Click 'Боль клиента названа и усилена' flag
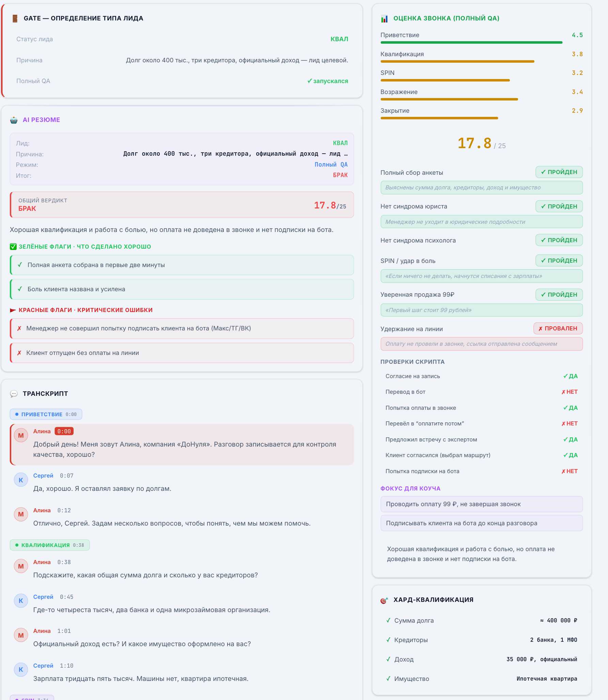The width and height of the screenshot is (608, 700). pyautogui.click(x=182, y=289)
